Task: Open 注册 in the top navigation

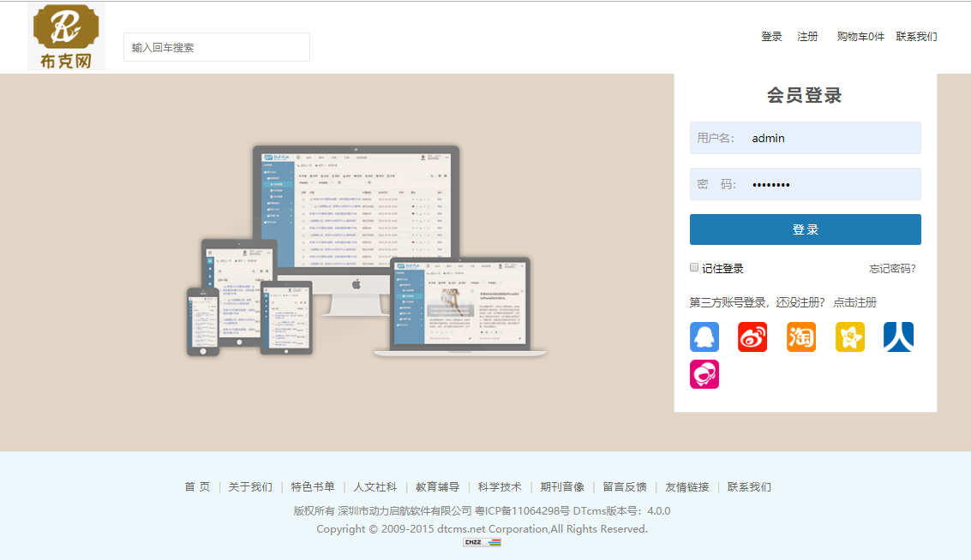Action: click(x=807, y=37)
